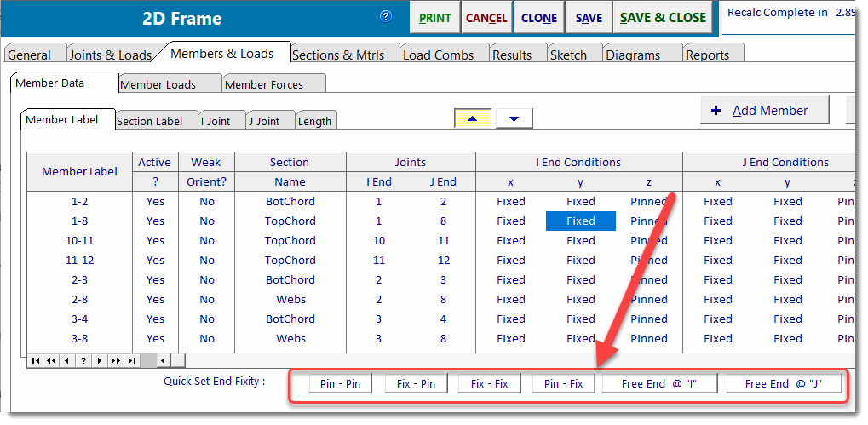This screenshot has height=425, width=868.
Task: Select the highlighted Fixed cell for member 1-8
Action: click(580, 221)
